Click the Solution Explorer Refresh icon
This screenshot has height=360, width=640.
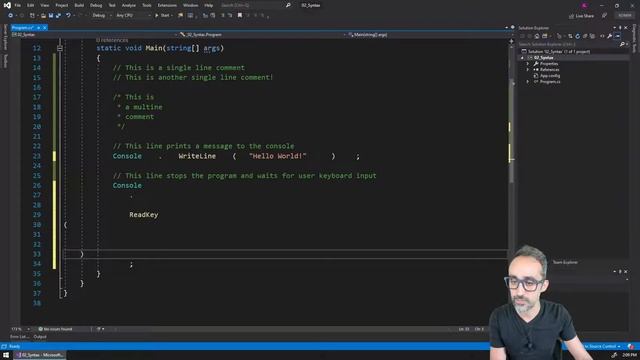tap(578, 36)
